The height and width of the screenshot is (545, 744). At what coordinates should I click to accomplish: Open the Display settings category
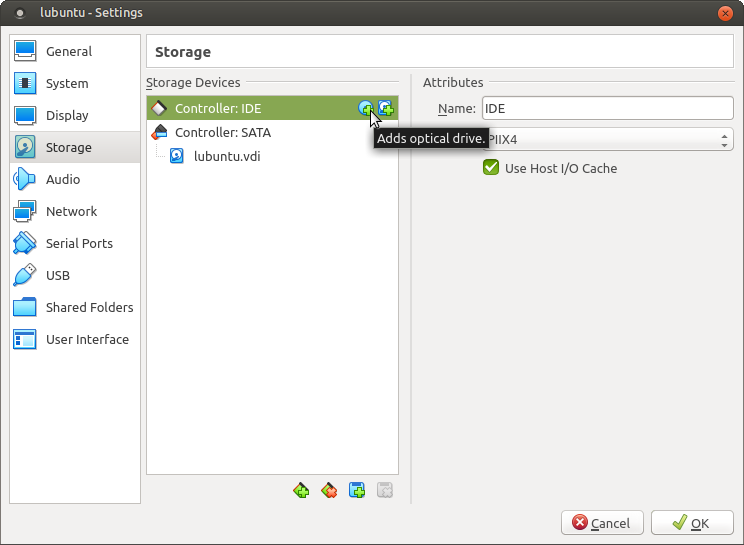click(75, 115)
